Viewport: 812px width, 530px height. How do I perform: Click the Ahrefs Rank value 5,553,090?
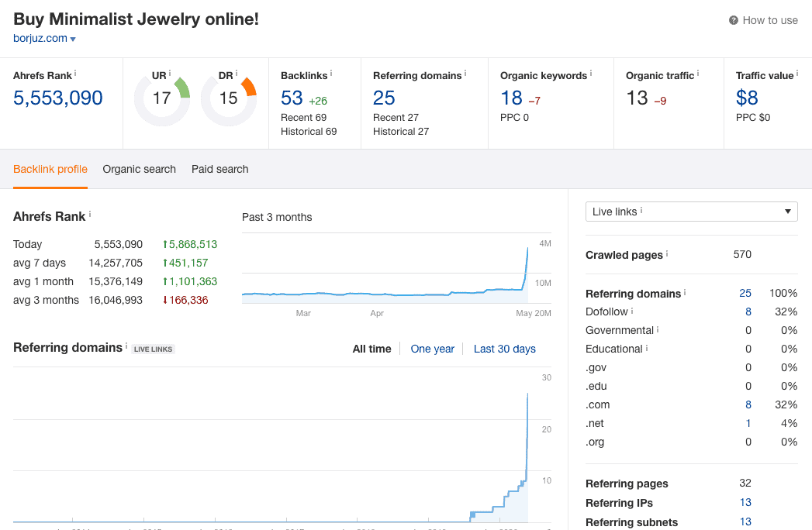(58, 98)
